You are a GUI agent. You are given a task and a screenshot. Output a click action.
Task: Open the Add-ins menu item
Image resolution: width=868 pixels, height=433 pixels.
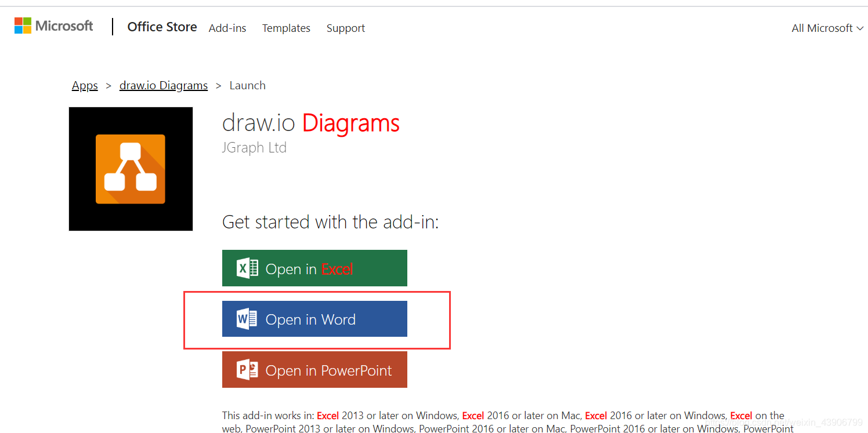coord(227,28)
